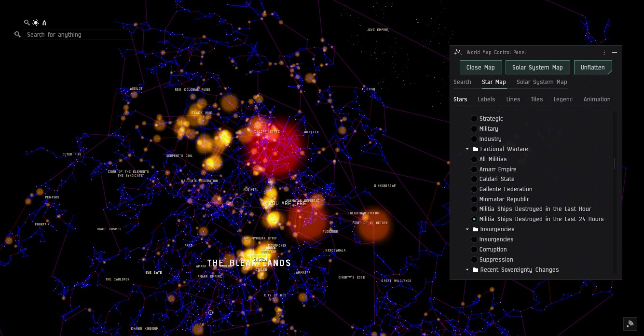Select the Gallente Federation radio option
This screenshot has height=336, width=644.
coord(474,189)
